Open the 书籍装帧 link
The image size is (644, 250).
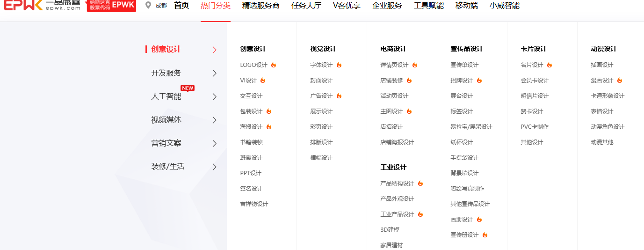pos(251,142)
